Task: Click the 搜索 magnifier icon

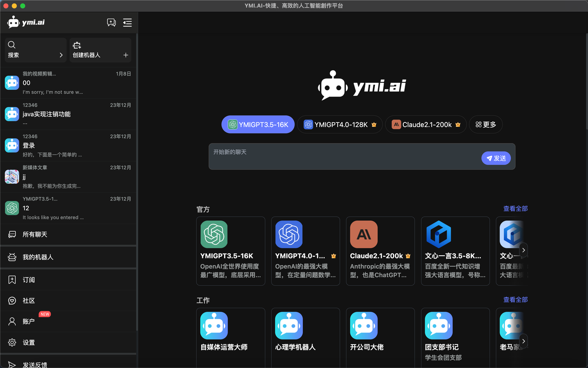Action: pos(11,45)
